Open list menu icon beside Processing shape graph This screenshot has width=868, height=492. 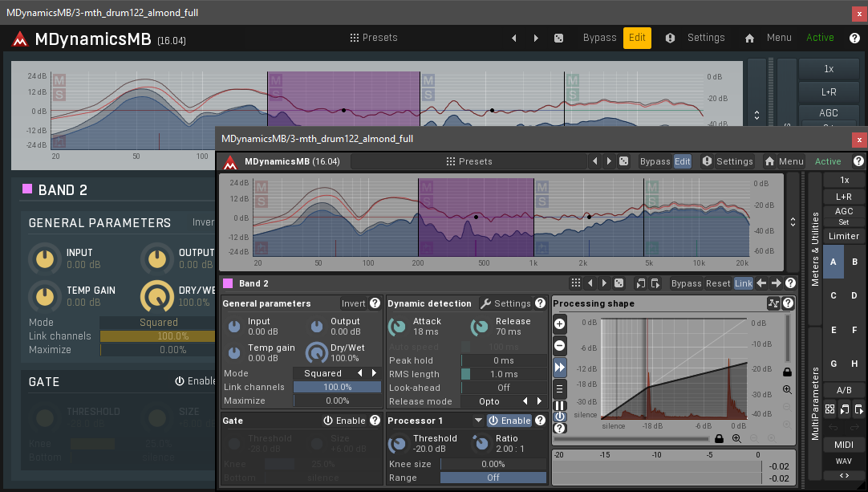click(560, 388)
